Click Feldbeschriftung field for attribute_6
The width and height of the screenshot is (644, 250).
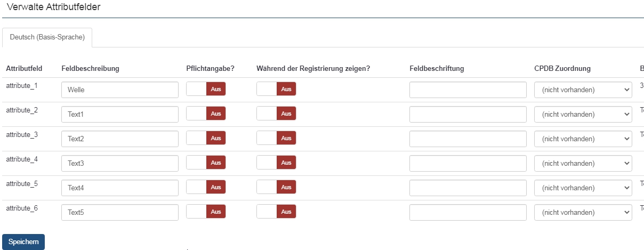(x=468, y=212)
